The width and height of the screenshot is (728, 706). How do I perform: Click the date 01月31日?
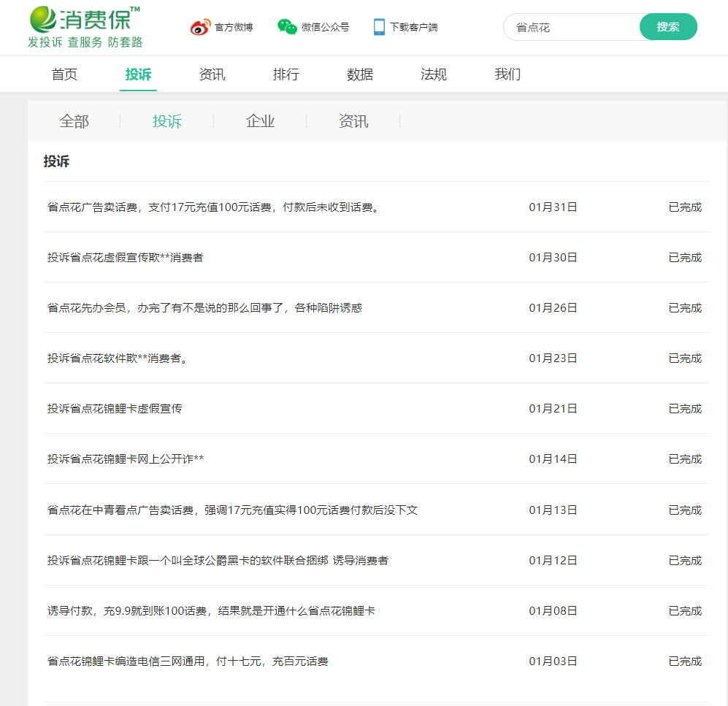[x=553, y=207]
